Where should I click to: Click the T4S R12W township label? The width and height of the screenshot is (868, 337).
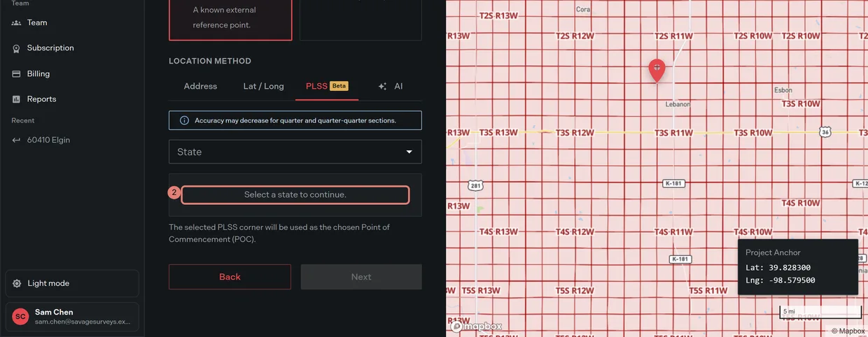pos(575,232)
